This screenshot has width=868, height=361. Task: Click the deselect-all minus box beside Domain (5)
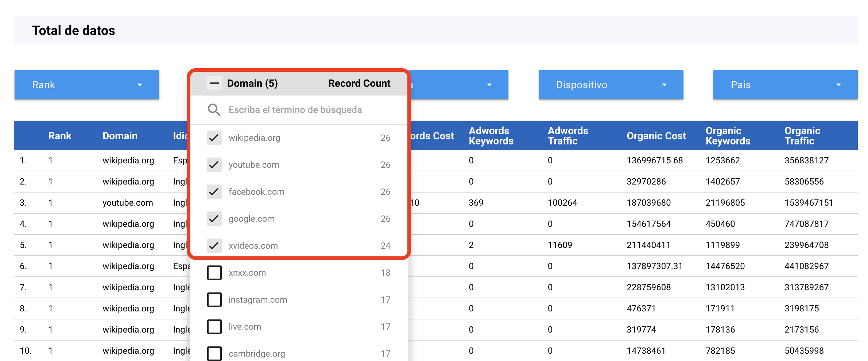click(x=214, y=83)
